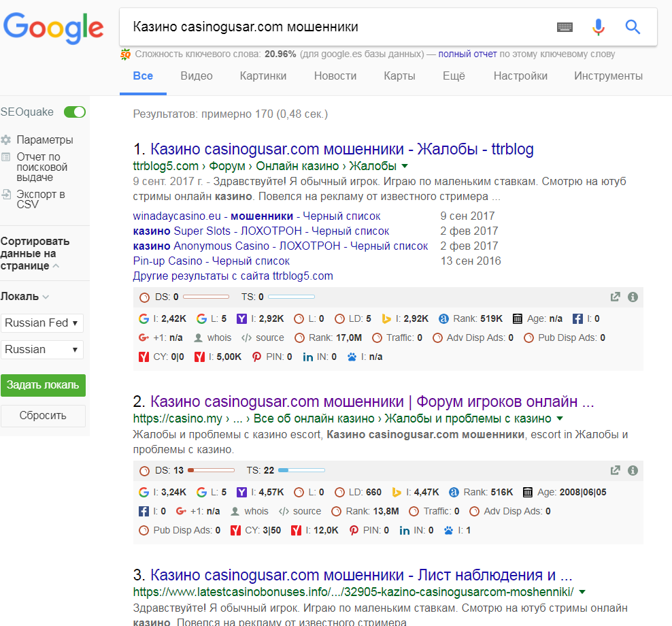Viewport: 672px width, 626px height.
Task: Open Инструменты menu
Action: [608, 76]
